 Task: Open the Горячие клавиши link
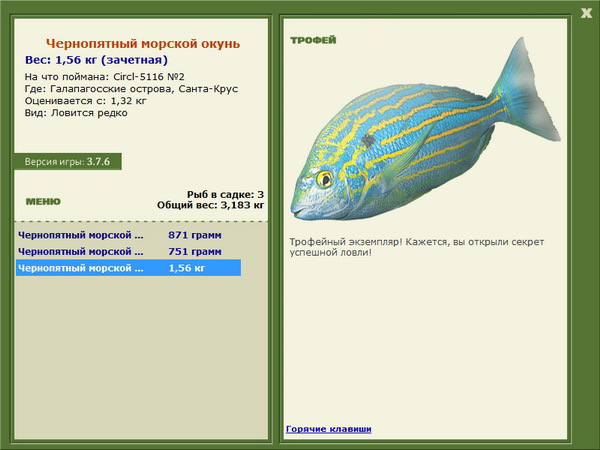click(x=329, y=429)
